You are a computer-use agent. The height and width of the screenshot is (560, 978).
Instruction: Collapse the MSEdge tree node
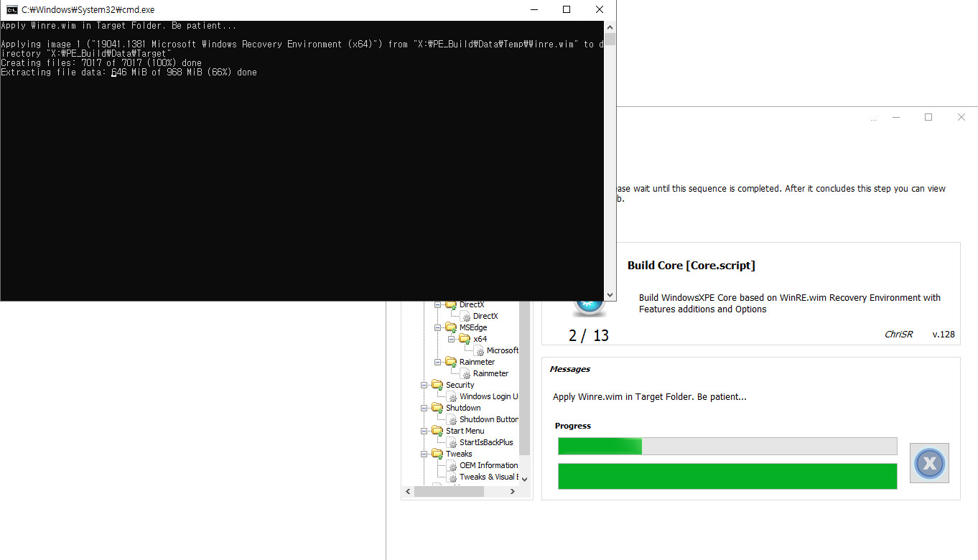(x=438, y=327)
